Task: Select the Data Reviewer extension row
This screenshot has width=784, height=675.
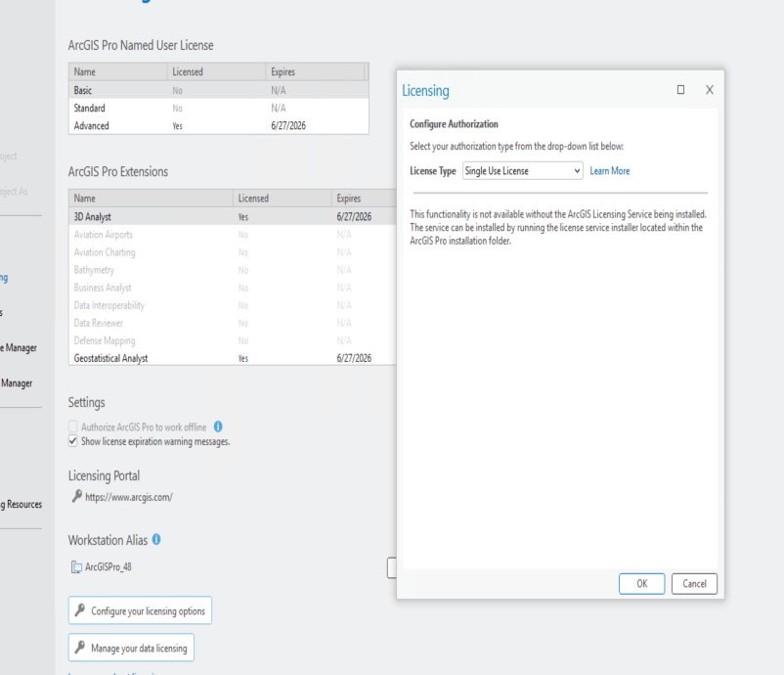Action: click(233, 323)
